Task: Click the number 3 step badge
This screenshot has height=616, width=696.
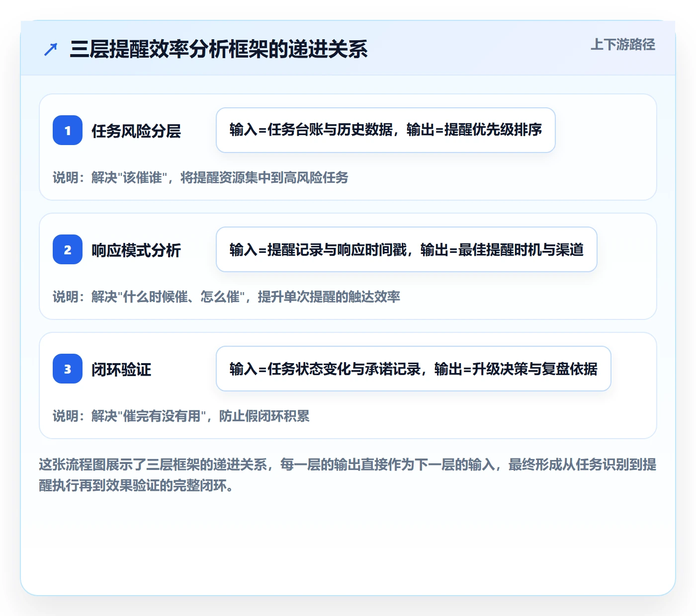Action: 68,369
